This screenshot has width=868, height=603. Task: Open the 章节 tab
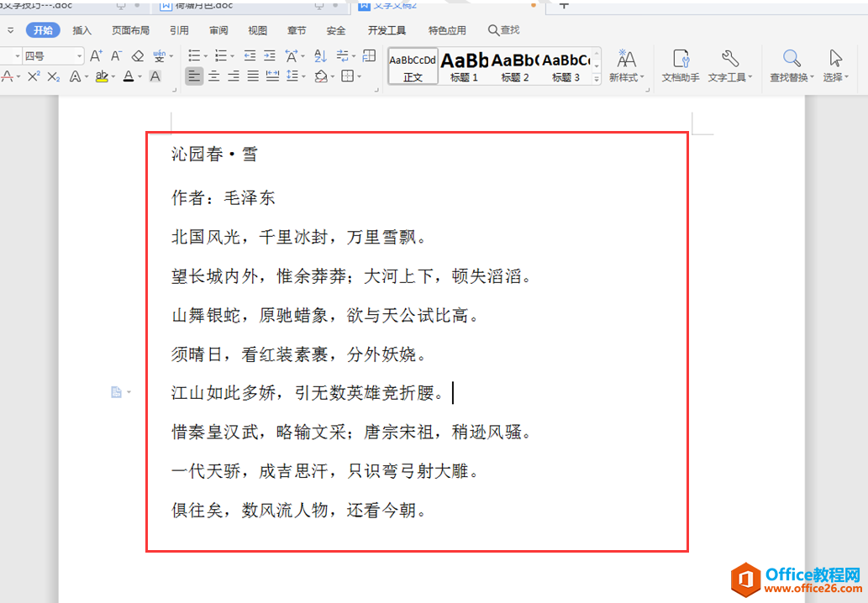coord(297,30)
